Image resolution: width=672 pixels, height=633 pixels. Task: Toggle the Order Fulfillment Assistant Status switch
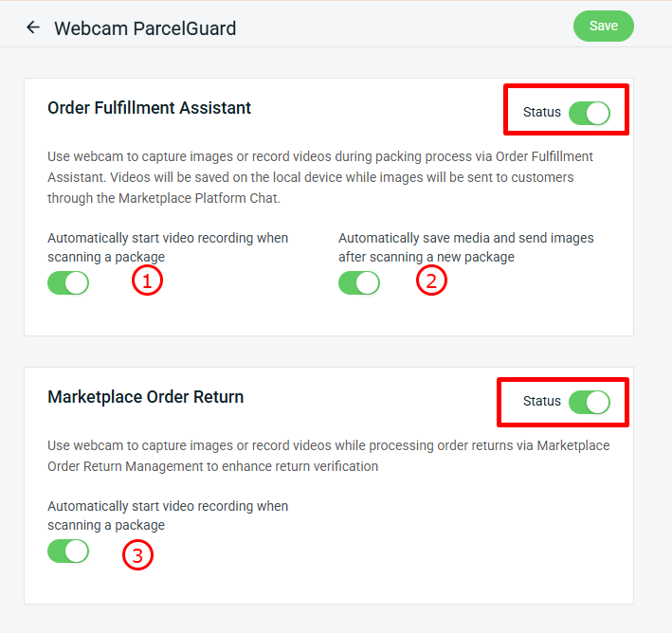pos(589,113)
